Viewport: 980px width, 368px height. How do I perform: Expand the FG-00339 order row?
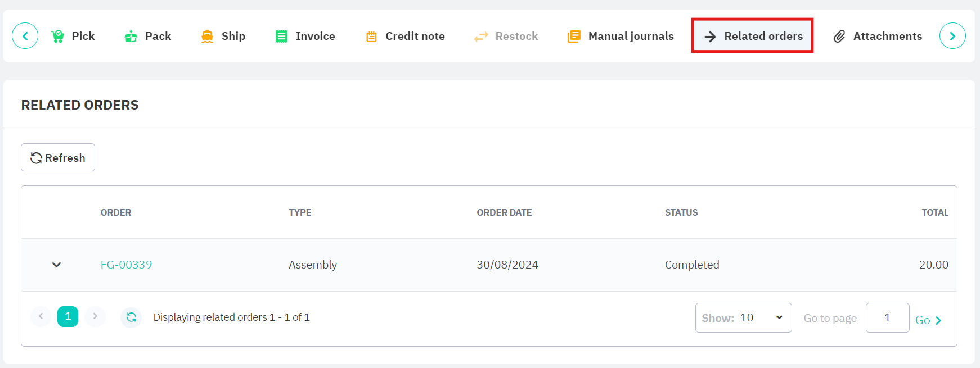point(56,265)
